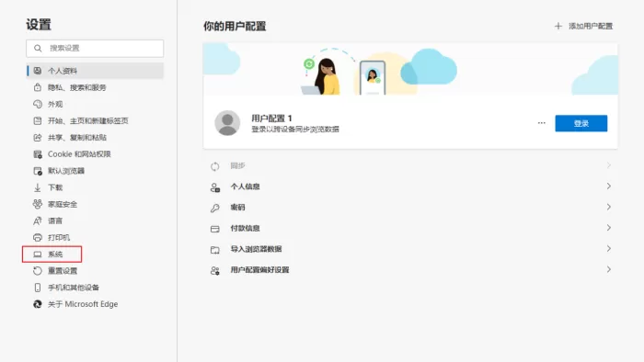Click the 个人资料 profile icon
The width and height of the screenshot is (644, 362).
point(38,71)
